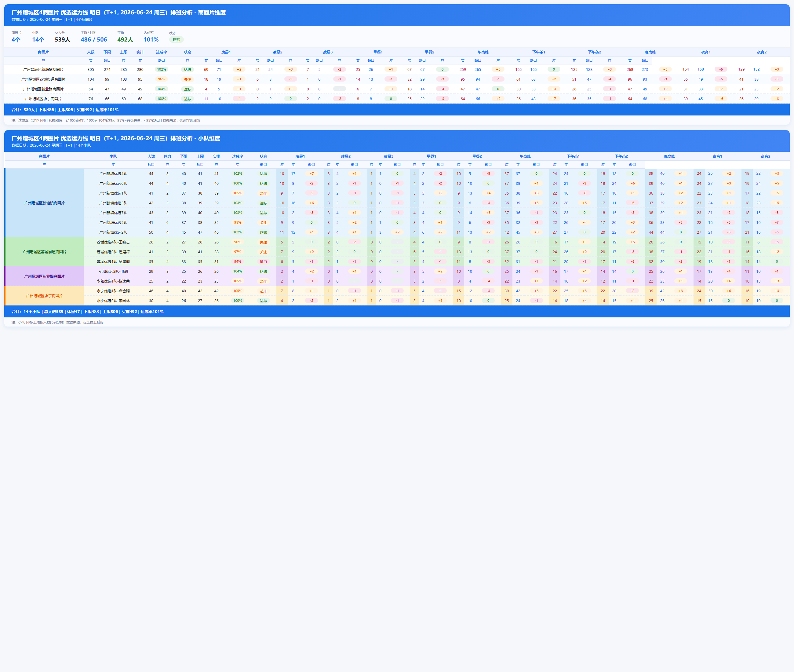The image size is (794, 672).
Task: Click the 夜宵2 column header in the top table
Action: [x=762, y=52]
